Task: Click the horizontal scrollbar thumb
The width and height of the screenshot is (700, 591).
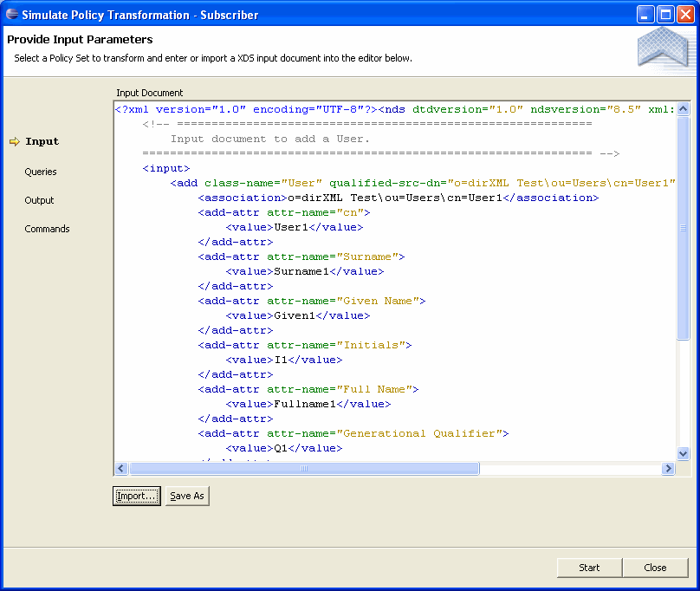Action: [x=304, y=469]
